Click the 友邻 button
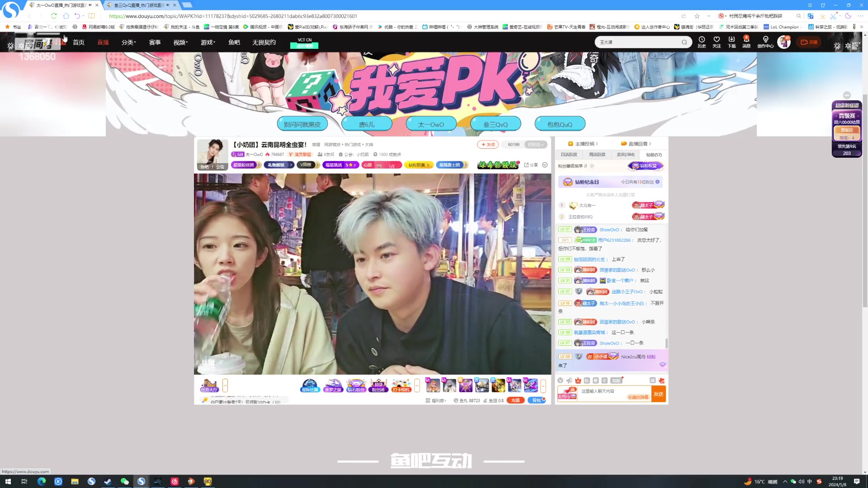This screenshot has height=488, width=868. [488, 145]
